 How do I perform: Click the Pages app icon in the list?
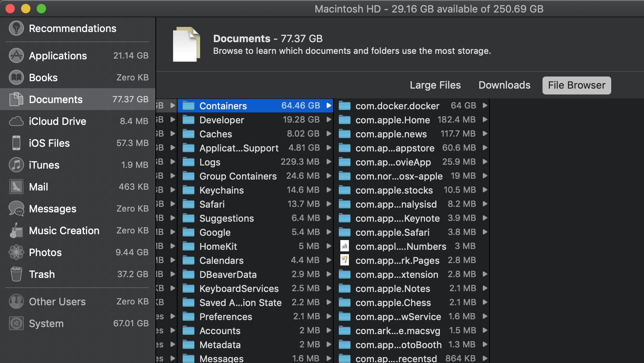tap(345, 260)
